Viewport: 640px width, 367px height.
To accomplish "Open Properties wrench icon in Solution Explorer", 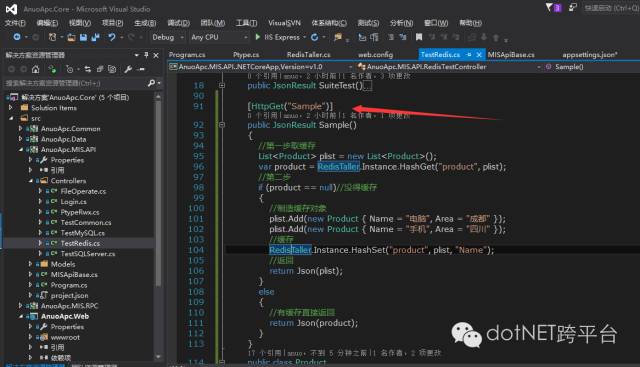I will pos(128,69).
